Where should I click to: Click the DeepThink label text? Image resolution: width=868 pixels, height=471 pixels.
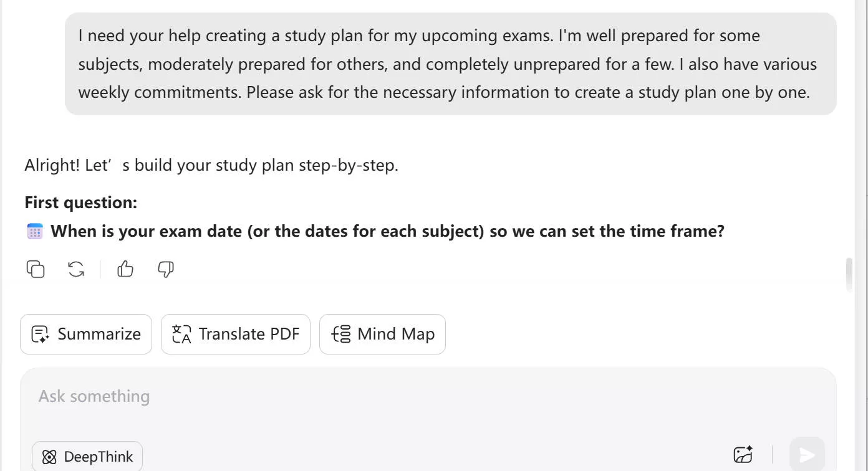click(x=99, y=456)
